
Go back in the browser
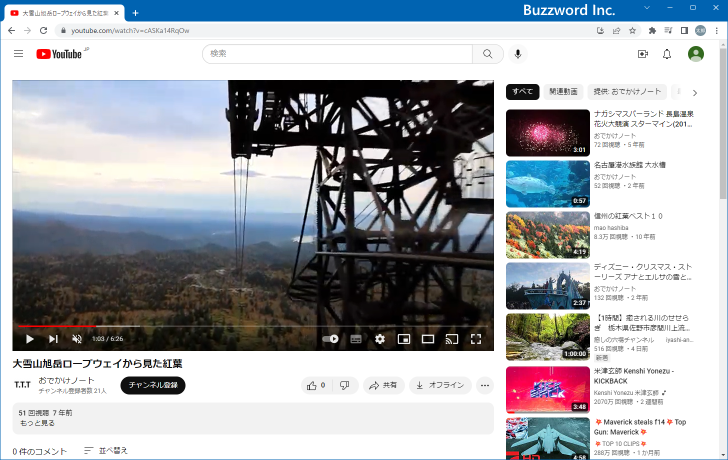(12, 31)
